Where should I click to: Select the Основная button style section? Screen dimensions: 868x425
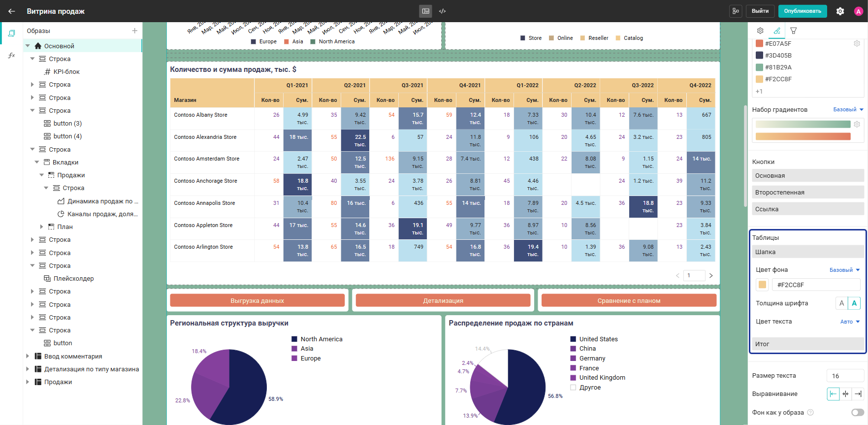(x=808, y=176)
